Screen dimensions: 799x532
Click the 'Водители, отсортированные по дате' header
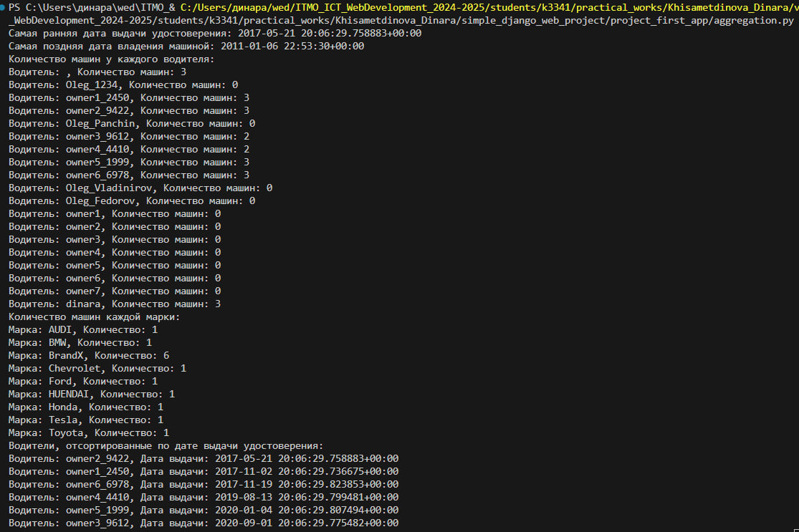(166, 446)
